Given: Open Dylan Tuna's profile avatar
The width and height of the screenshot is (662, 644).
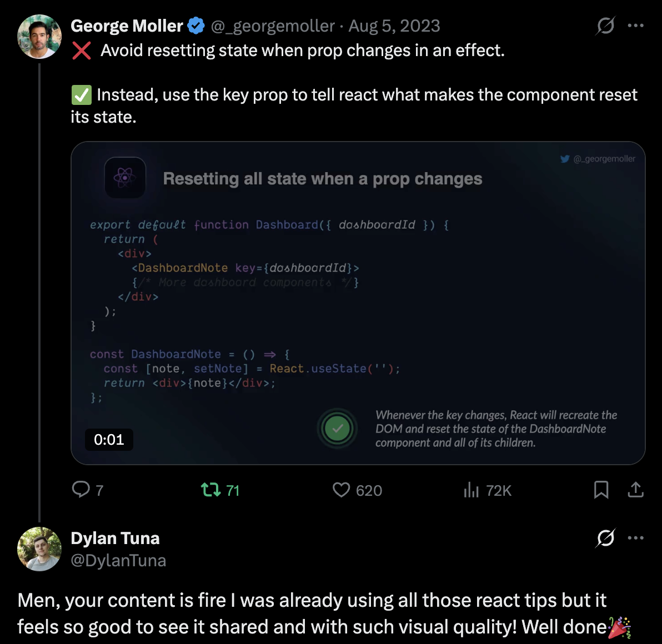Looking at the screenshot, I should tap(39, 549).
